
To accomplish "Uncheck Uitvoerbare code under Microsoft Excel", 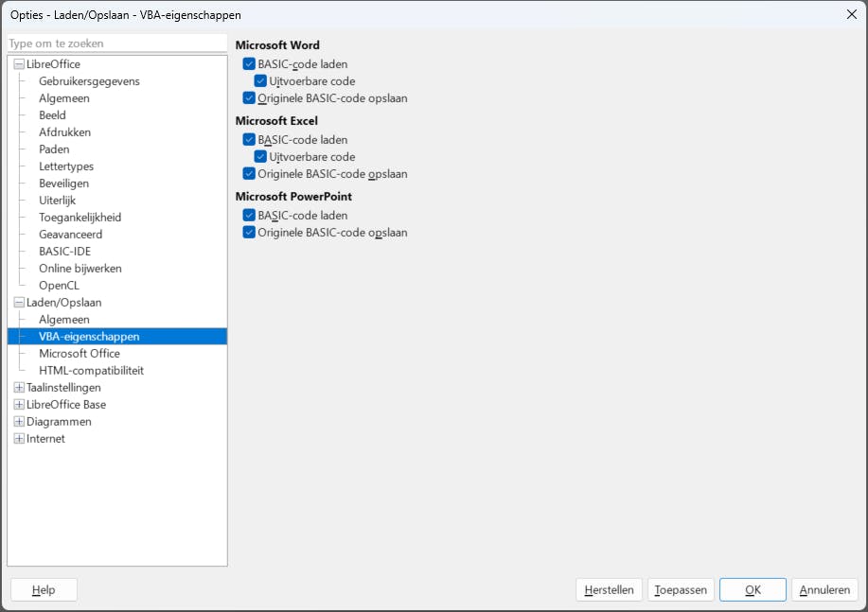I will pyautogui.click(x=261, y=157).
